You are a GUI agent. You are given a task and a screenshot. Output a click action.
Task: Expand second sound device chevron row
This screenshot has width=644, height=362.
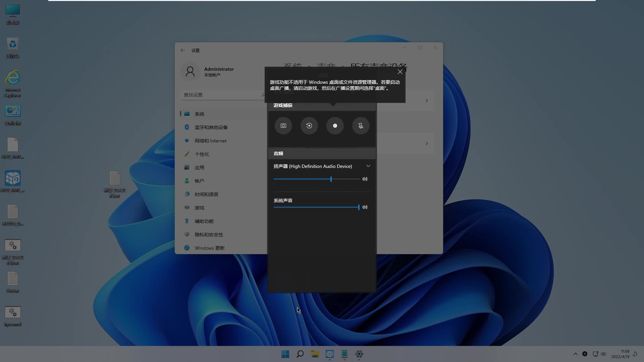pos(426,143)
